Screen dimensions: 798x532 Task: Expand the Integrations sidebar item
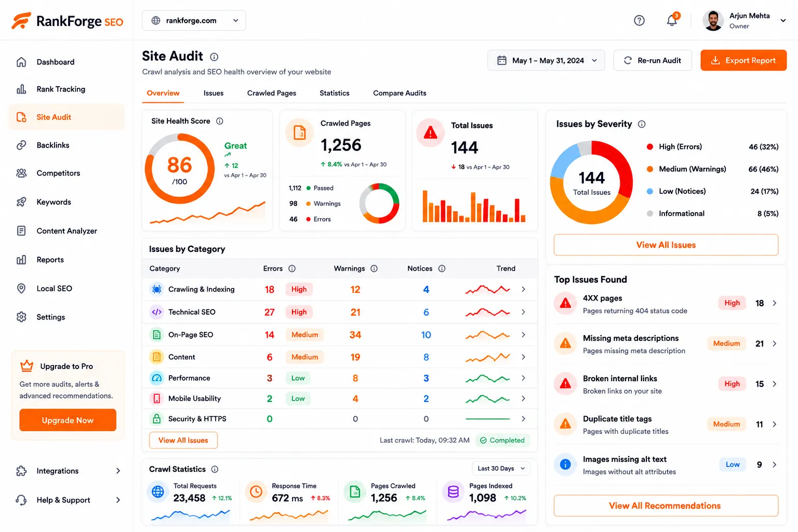point(118,471)
